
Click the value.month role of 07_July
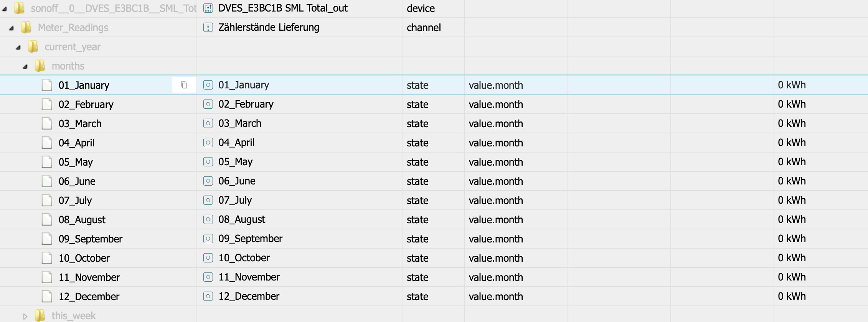coord(496,201)
